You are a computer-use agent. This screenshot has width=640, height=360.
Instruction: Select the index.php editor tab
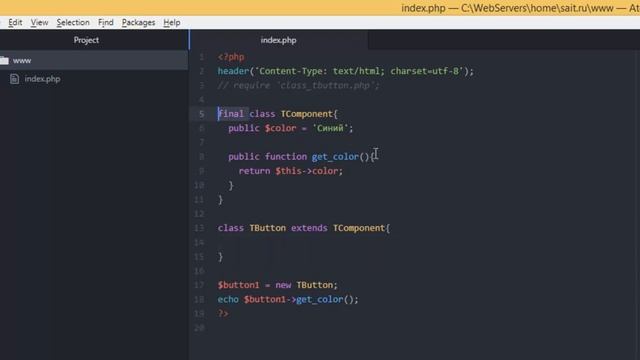(278, 40)
